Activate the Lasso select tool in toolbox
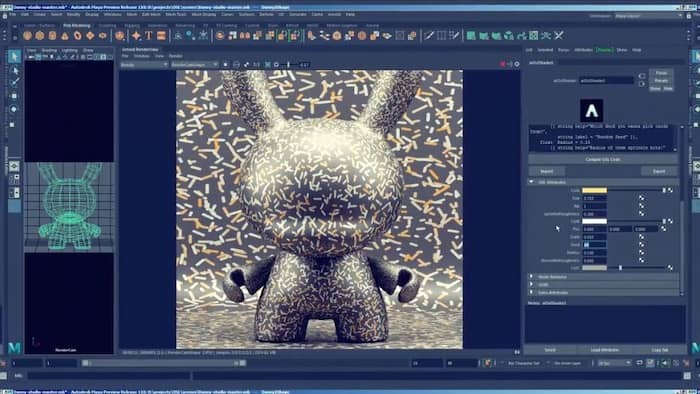The height and width of the screenshot is (394, 700). point(14,71)
